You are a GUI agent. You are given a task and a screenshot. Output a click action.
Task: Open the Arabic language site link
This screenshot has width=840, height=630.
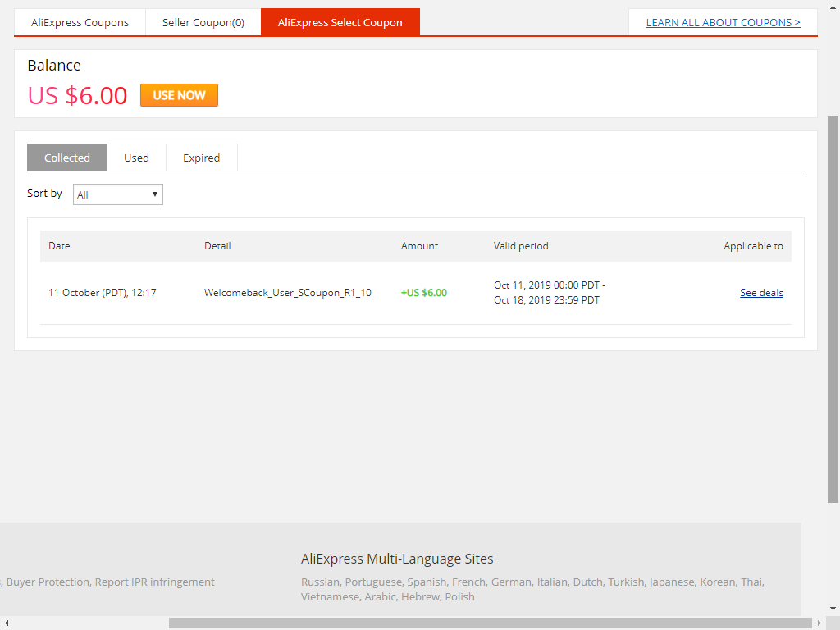pos(380,597)
